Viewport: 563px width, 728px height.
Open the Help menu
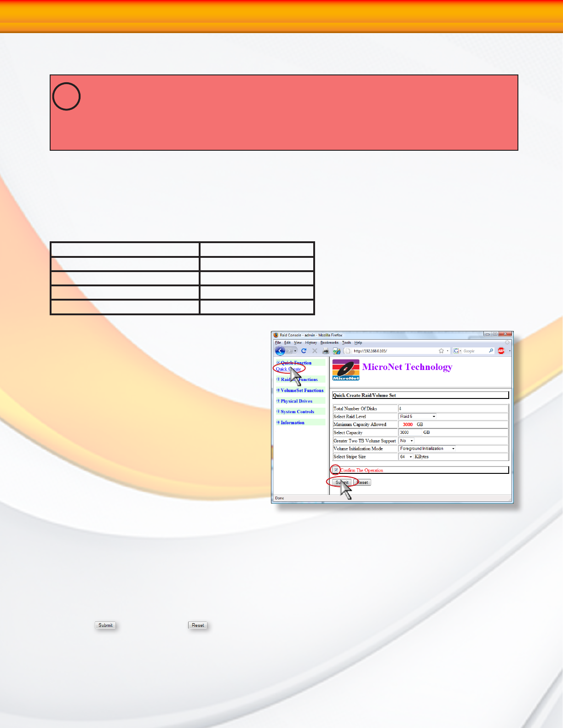click(x=358, y=342)
